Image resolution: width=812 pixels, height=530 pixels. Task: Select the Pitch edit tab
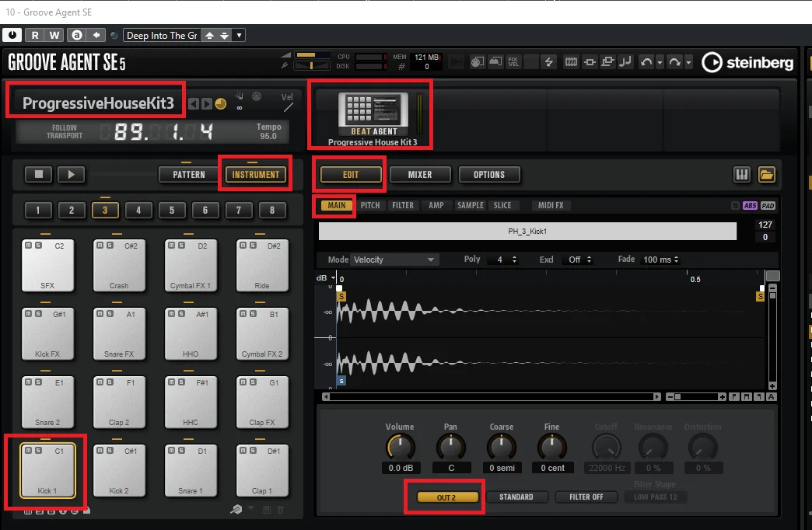coord(370,205)
